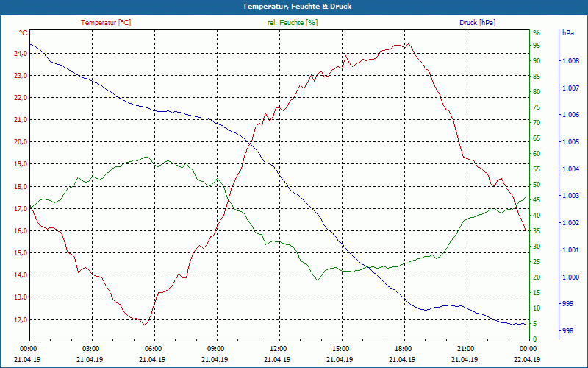Click the '14,0' temperature axis value
Screen dimensions: 588x368
pyautogui.click(x=21, y=275)
